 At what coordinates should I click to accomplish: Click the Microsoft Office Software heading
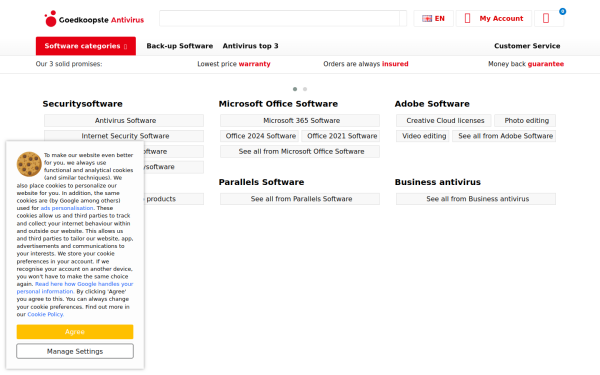(x=278, y=104)
